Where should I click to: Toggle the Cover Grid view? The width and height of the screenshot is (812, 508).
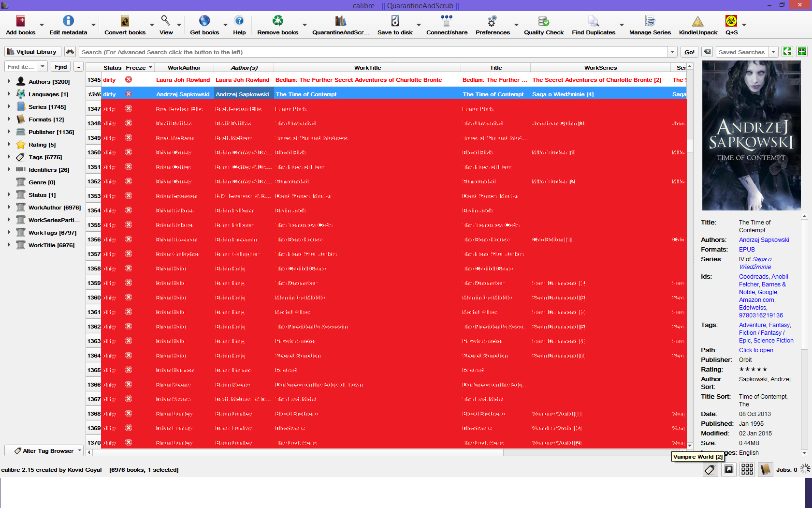(747, 469)
